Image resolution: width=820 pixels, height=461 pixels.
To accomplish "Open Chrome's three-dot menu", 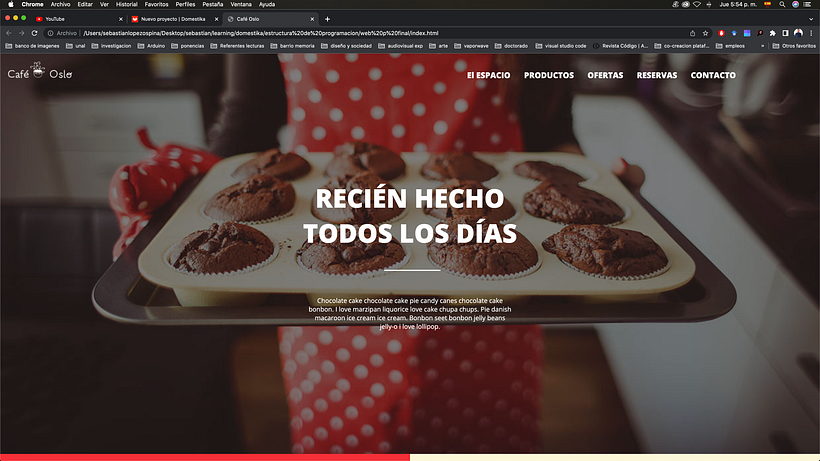I will click(811, 33).
